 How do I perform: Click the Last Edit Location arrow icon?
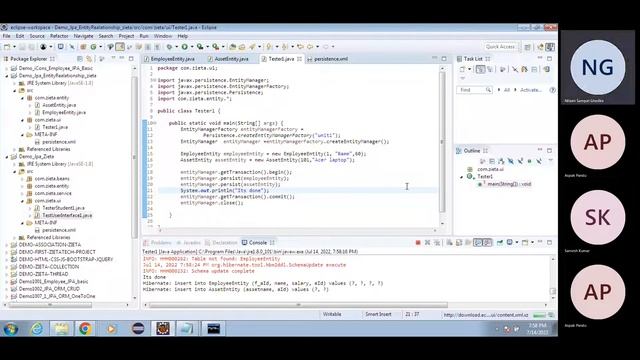coord(300,47)
